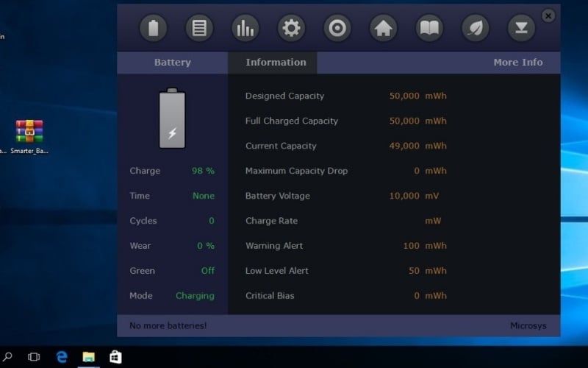Click the Time value None

pos(204,196)
